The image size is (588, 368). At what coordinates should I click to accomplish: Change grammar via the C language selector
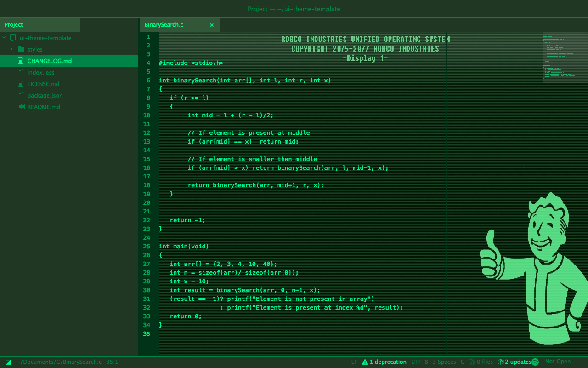463,362
